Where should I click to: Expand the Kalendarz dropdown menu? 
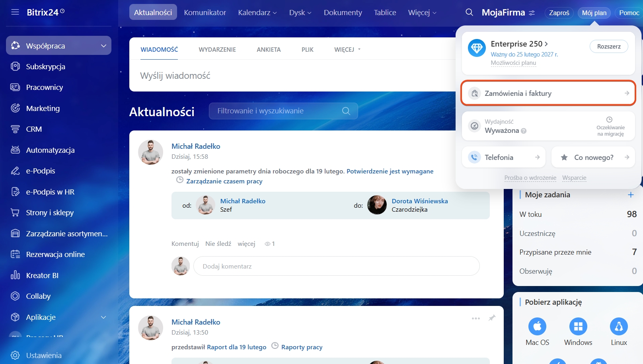click(x=257, y=12)
